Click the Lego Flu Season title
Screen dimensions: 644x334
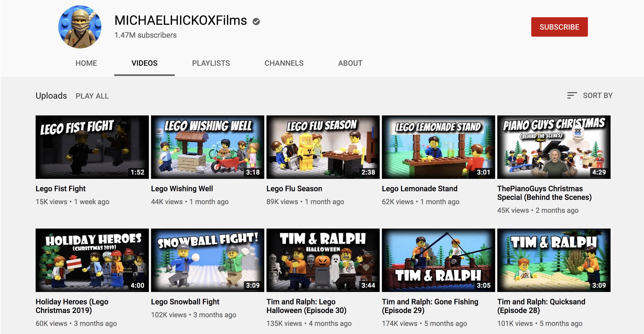pyautogui.click(x=294, y=189)
